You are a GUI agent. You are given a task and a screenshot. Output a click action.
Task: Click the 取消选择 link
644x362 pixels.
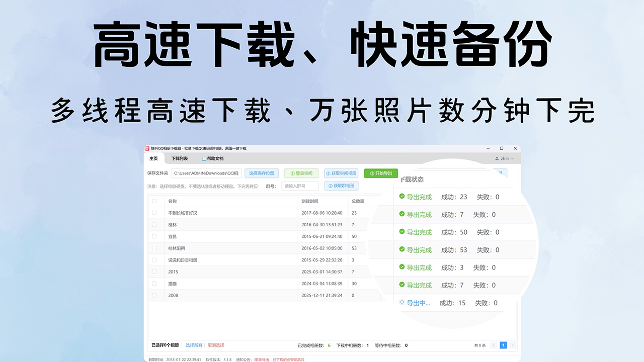(216, 345)
